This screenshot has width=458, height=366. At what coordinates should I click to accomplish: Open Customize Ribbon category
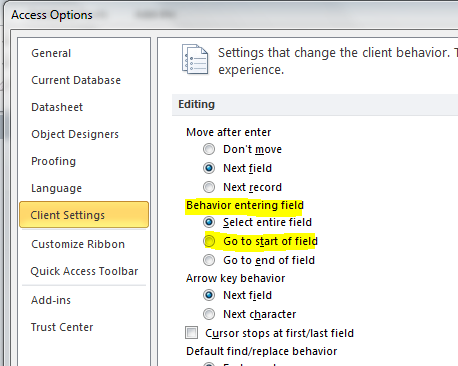coord(78,244)
